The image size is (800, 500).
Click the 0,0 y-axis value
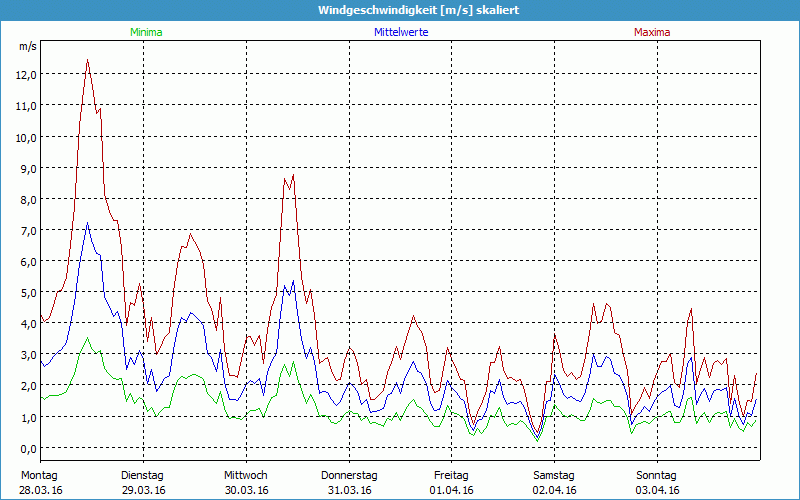point(29,448)
